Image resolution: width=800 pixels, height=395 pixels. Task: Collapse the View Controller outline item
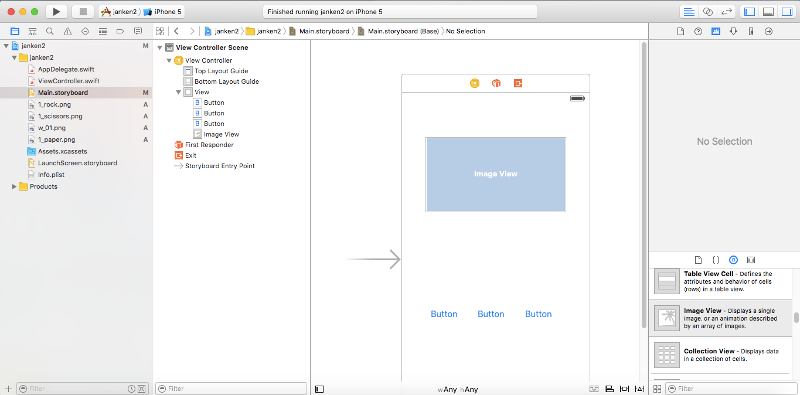tap(169, 61)
